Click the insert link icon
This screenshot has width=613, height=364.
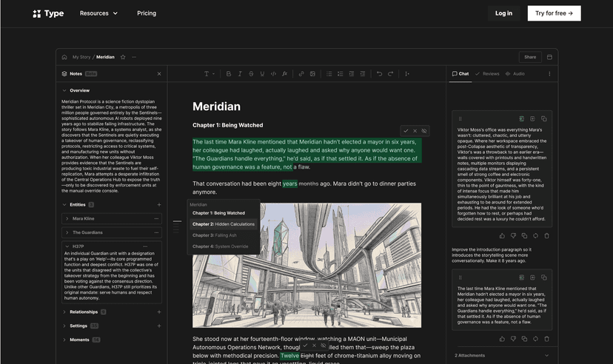tap(301, 74)
